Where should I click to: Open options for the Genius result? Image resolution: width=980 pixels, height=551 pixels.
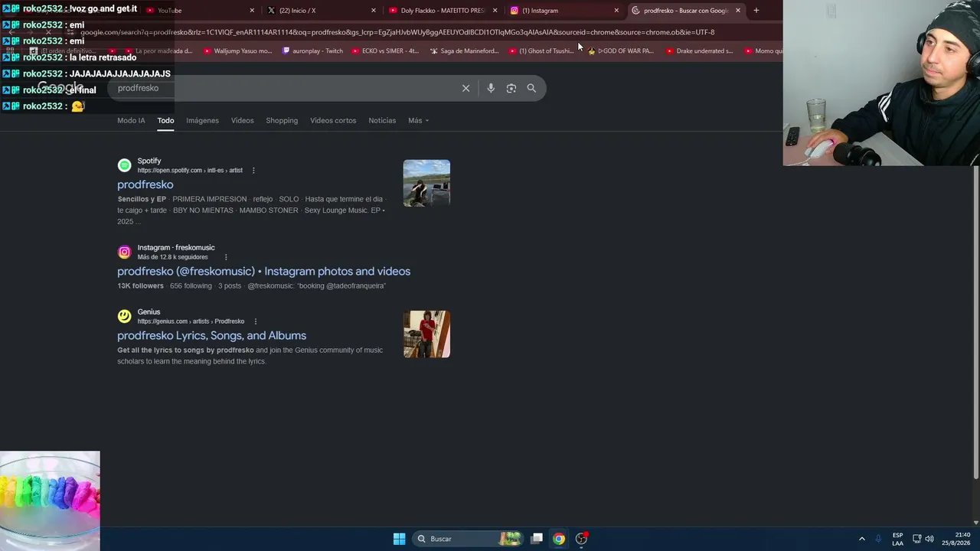pyautogui.click(x=255, y=321)
